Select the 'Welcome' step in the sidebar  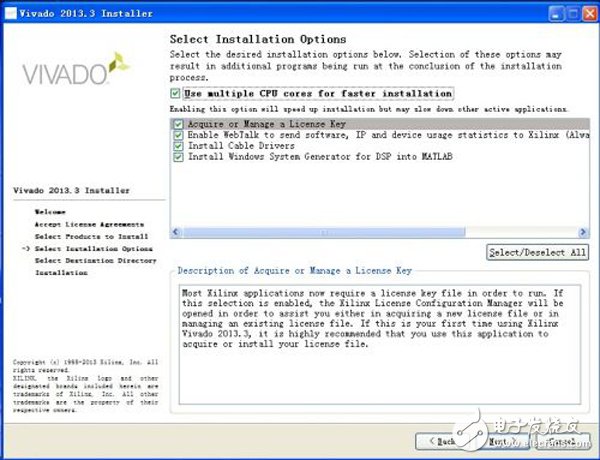(50, 212)
